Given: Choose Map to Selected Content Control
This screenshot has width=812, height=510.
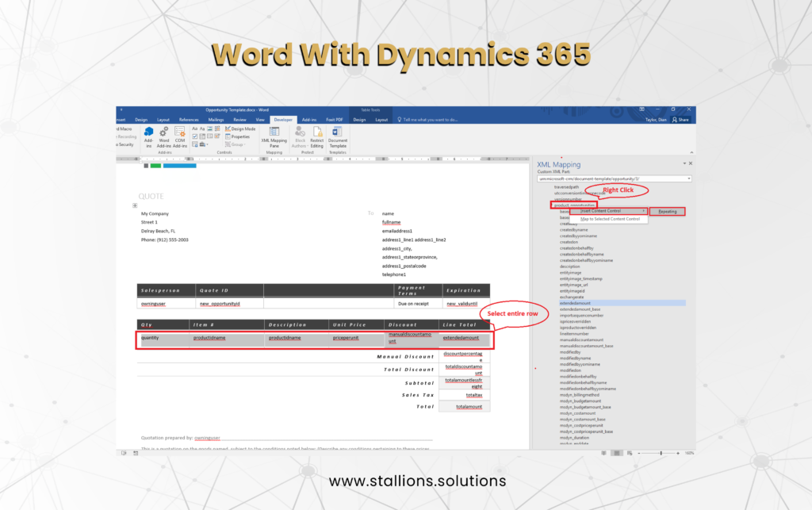Looking at the screenshot, I should (609, 219).
